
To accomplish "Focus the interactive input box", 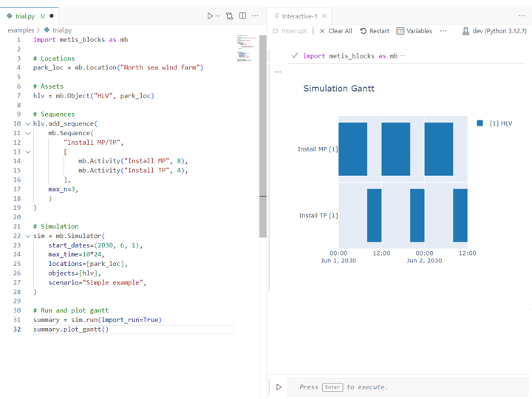I will tap(407, 387).
